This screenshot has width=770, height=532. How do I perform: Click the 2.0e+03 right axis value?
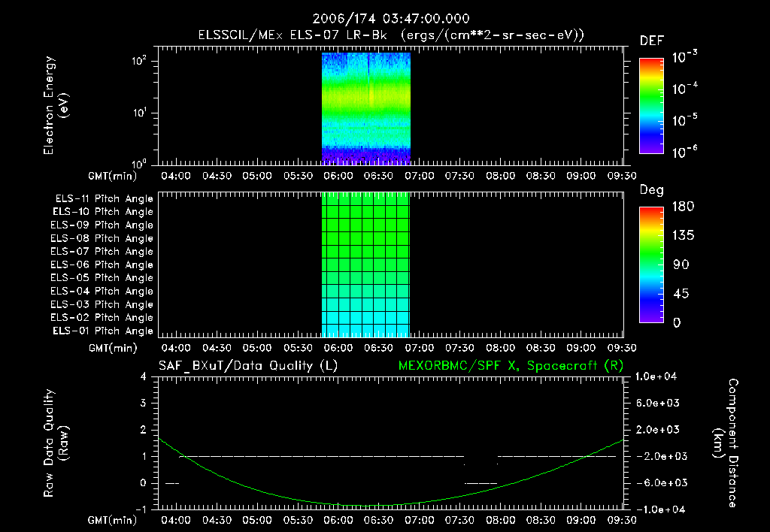657,429
